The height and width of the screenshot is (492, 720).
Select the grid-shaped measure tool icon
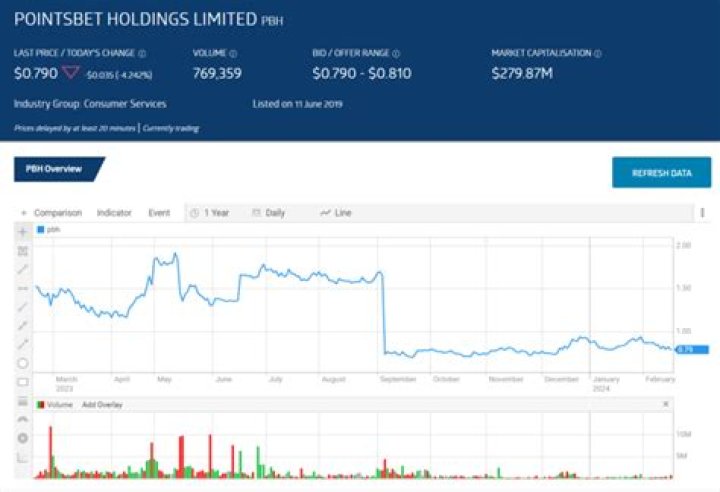click(22, 251)
